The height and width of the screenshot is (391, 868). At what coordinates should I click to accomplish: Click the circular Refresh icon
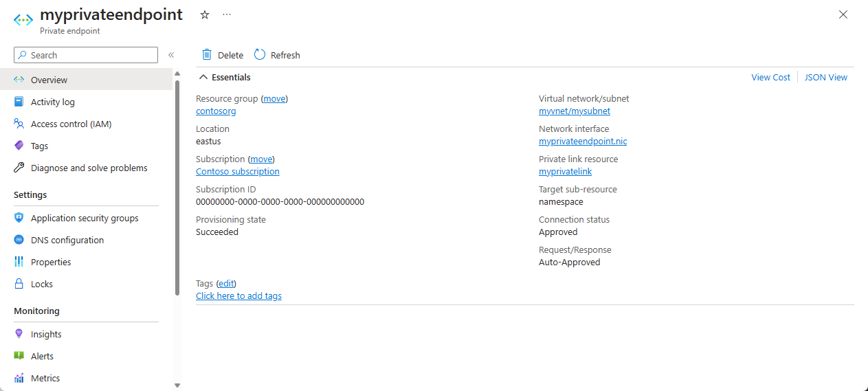click(x=260, y=54)
